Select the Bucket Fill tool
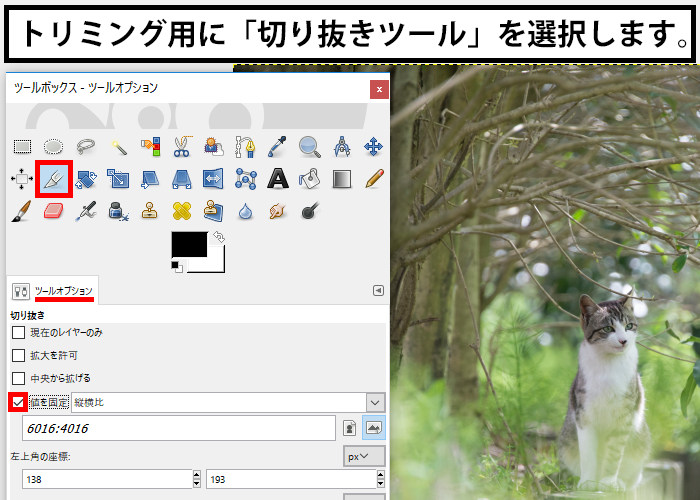The width and height of the screenshot is (700, 500). click(309, 179)
